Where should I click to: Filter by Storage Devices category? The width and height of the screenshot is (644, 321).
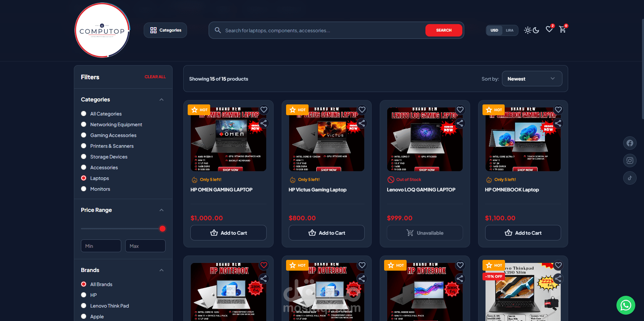pos(84,157)
